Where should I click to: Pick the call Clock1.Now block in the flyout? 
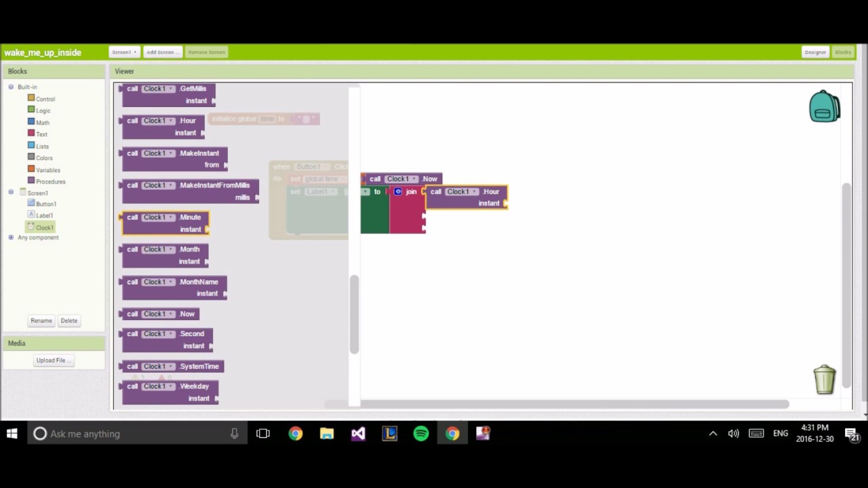(x=160, y=314)
